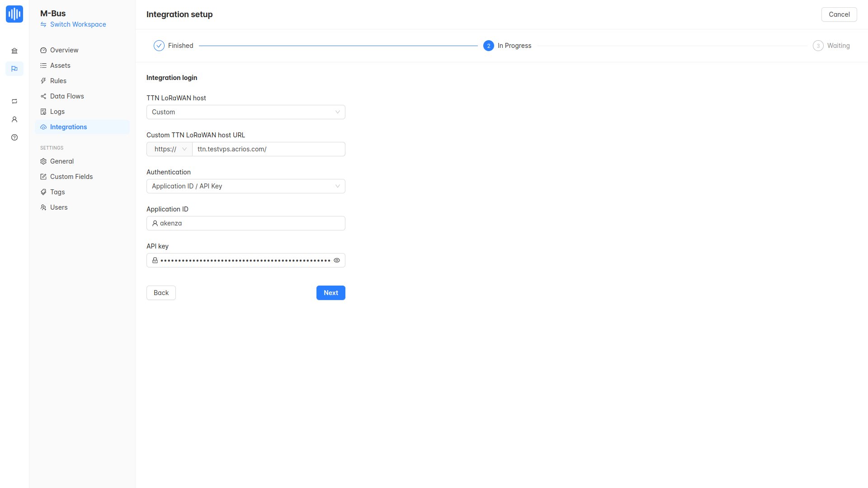
Task: Open the help question mark icon
Action: (14, 137)
